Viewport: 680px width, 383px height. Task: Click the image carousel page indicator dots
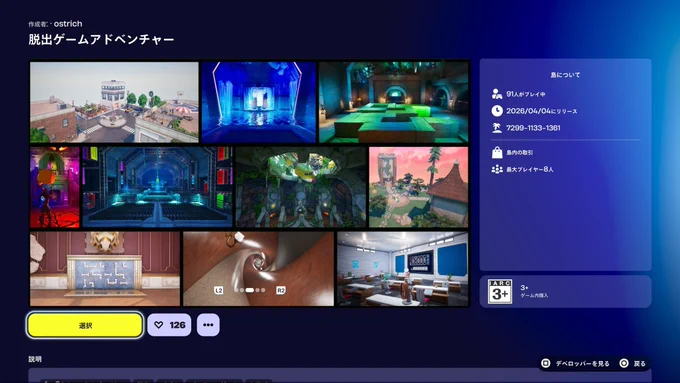pos(250,290)
